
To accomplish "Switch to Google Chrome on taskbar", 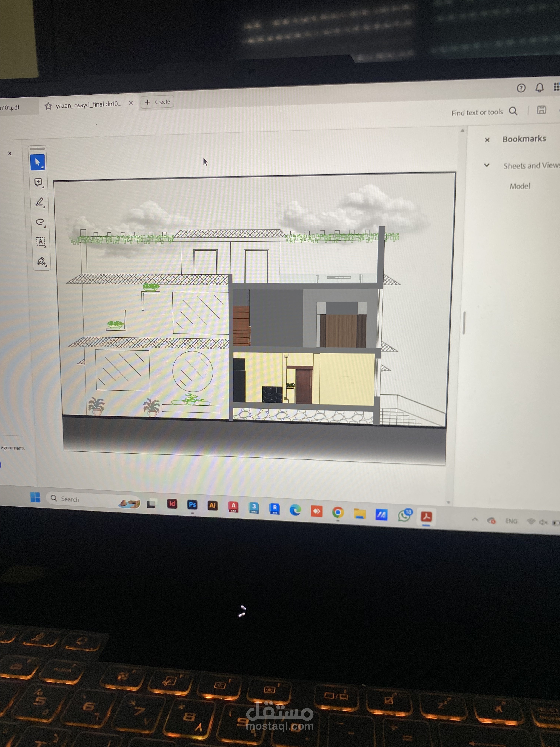I will [338, 512].
